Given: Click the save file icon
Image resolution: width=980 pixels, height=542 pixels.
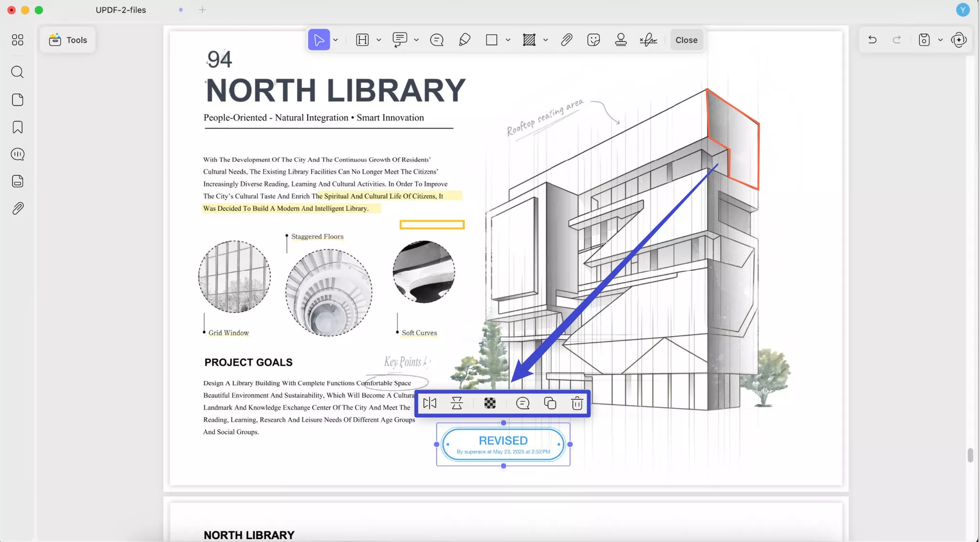Looking at the screenshot, I should (x=924, y=40).
